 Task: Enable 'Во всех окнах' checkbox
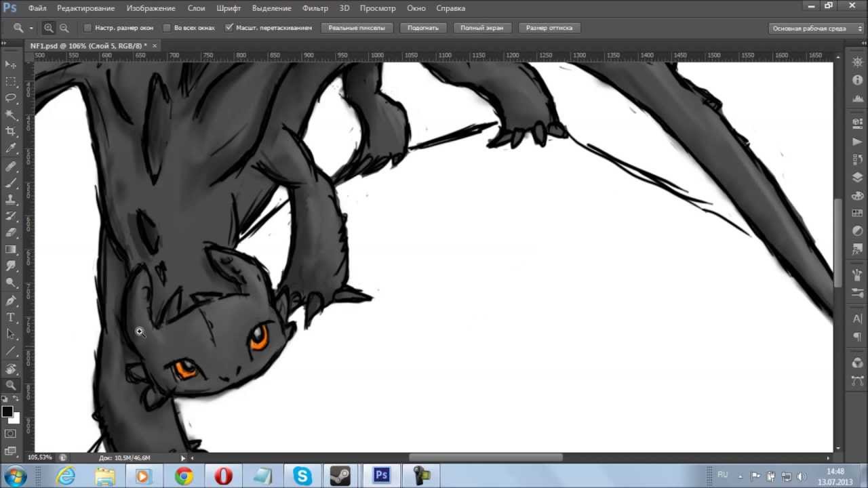167,28
